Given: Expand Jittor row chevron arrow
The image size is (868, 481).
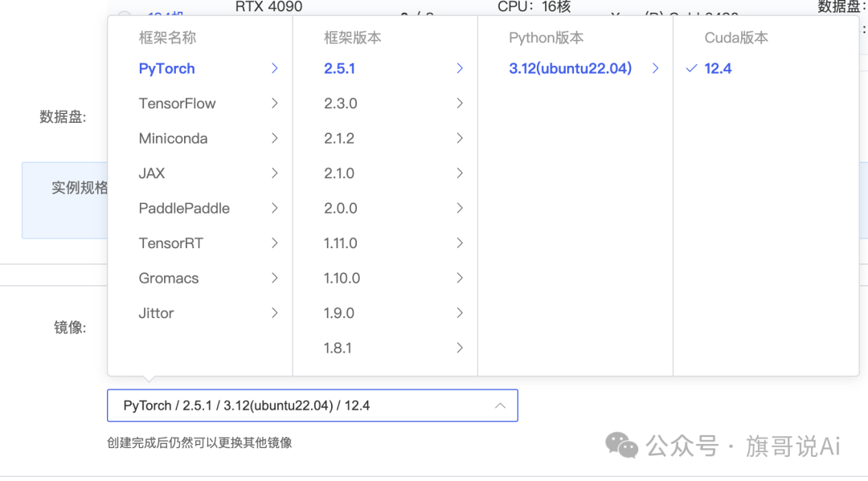Looking at the screenshot, I should 275,313.
